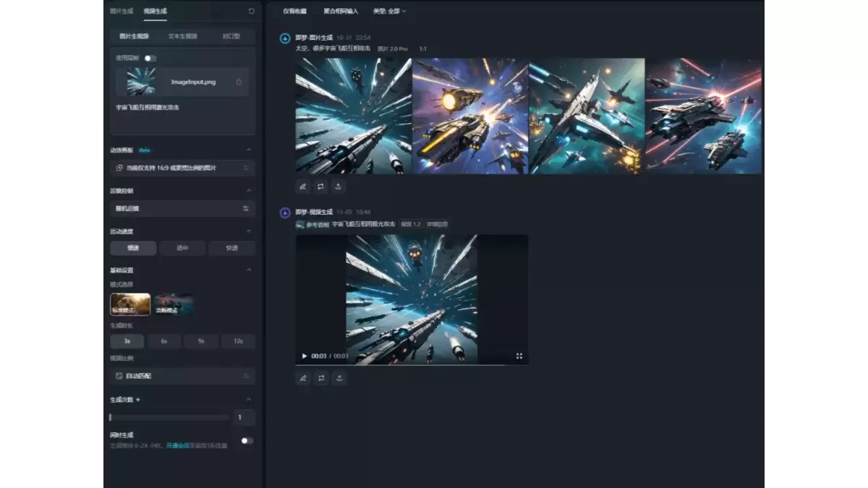868x488 pixels.
Task: Toggle the 闲时生成 switch
Action: tap(247, 440)
